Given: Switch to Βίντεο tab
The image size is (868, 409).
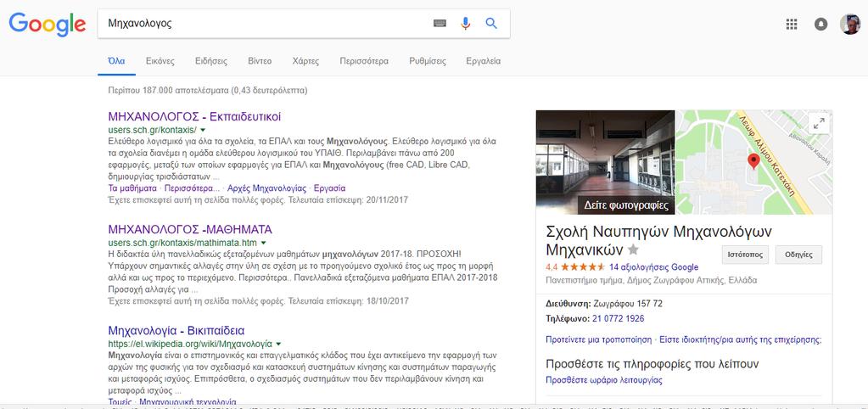Looking at the screenshot, I should tap(260, 61).
